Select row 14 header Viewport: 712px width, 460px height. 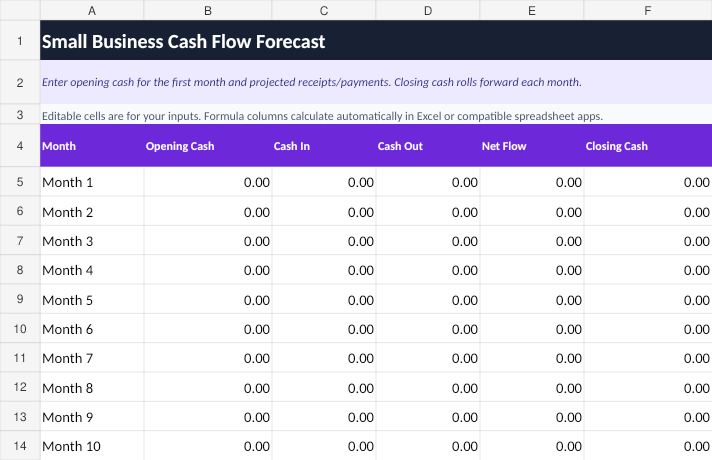(20, 446)
